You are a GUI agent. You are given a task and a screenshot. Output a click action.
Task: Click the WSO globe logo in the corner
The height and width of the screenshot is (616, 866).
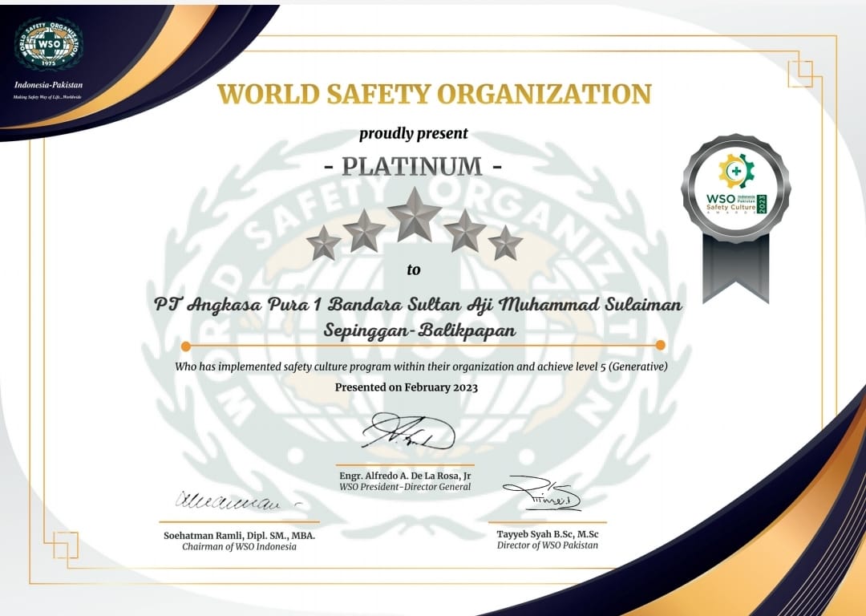[48, 44]
